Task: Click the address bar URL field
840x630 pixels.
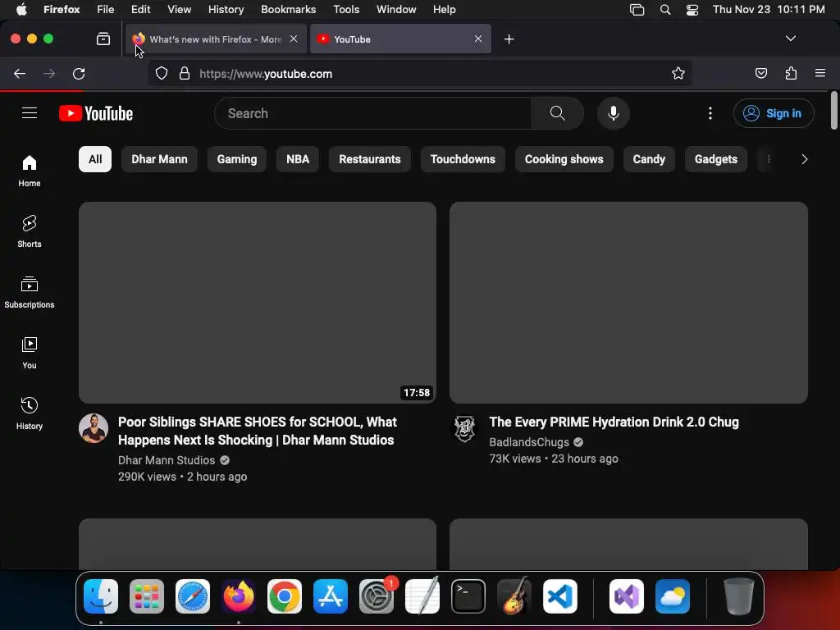Action: click(421, 73)
